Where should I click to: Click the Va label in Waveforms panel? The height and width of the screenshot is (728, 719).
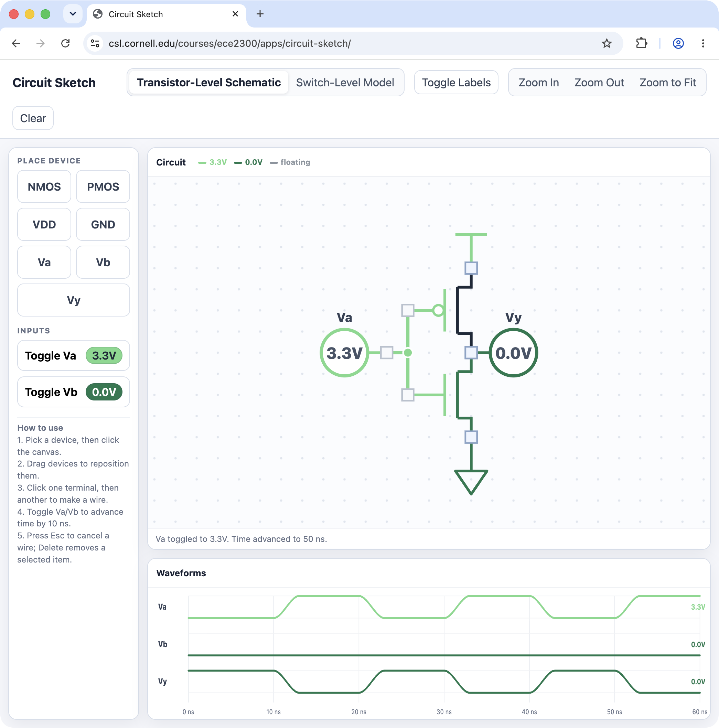pos(162,607)
